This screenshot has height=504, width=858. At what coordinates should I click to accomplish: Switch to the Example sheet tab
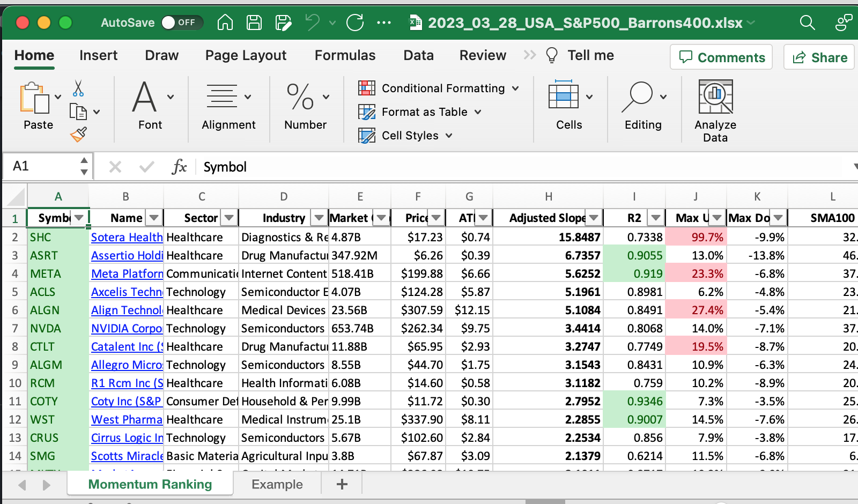[277, 484]
